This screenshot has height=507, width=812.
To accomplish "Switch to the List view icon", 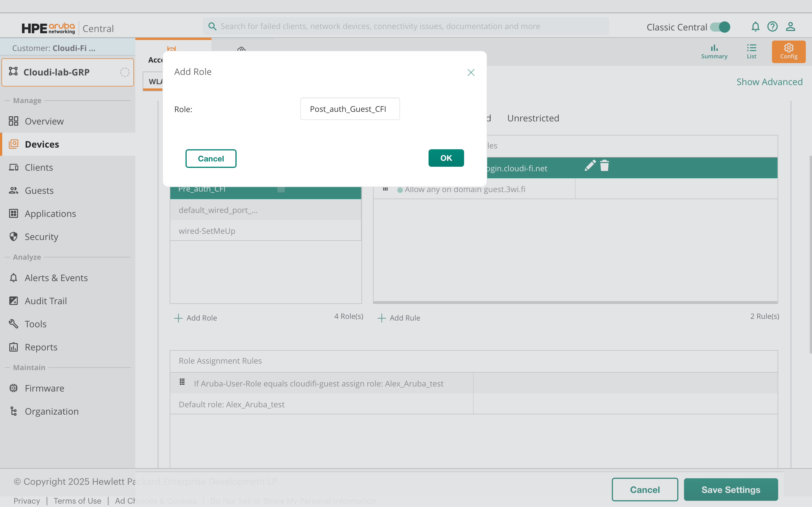I will [751, 51].
